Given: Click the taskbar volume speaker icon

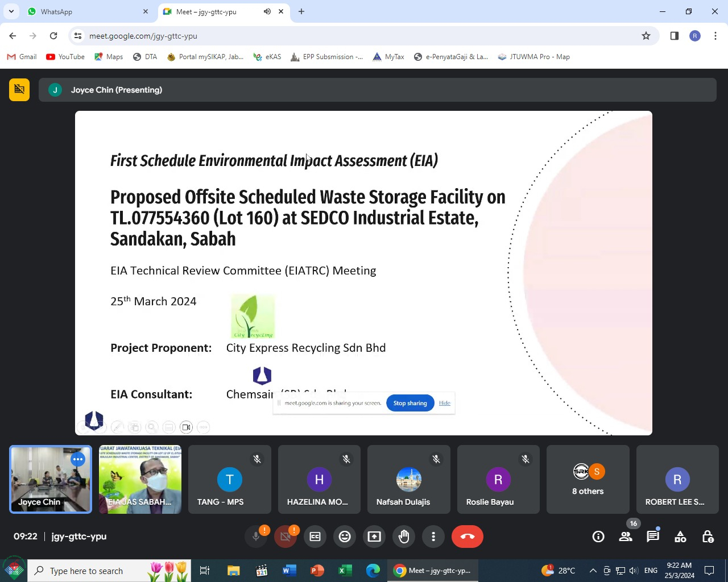Looking at the screenshot, I should [634, 571].
